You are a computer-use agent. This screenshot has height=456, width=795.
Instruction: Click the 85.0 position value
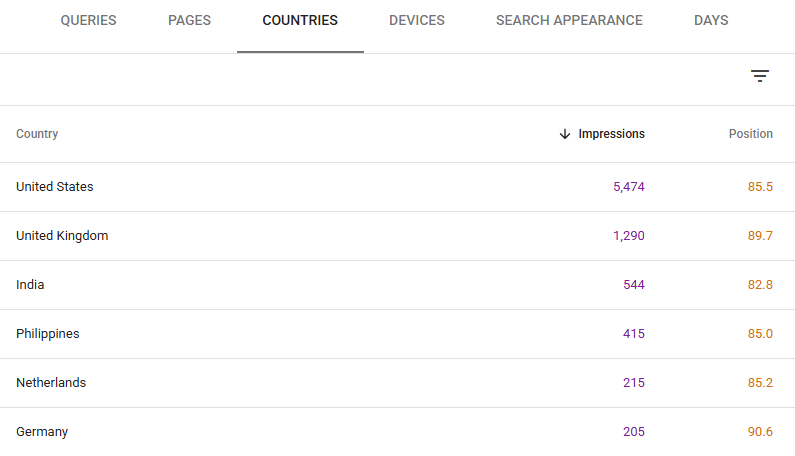coord(760,334)
